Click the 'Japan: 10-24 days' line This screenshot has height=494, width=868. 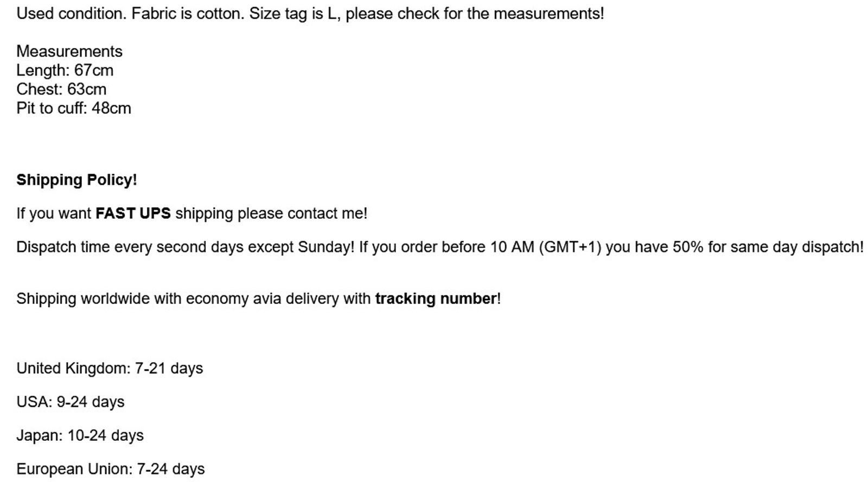coord(80,436)
